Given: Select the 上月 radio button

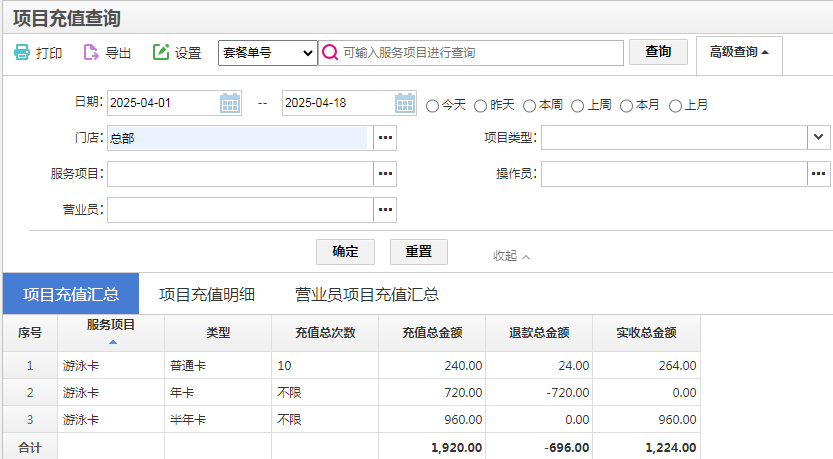Looking at the screenshot, I should (x=675, y=105).
